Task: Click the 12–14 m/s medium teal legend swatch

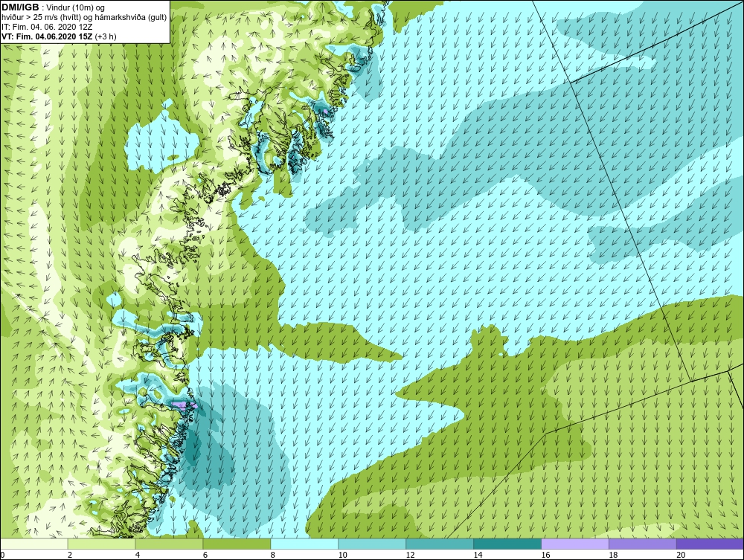Action: 440,544
